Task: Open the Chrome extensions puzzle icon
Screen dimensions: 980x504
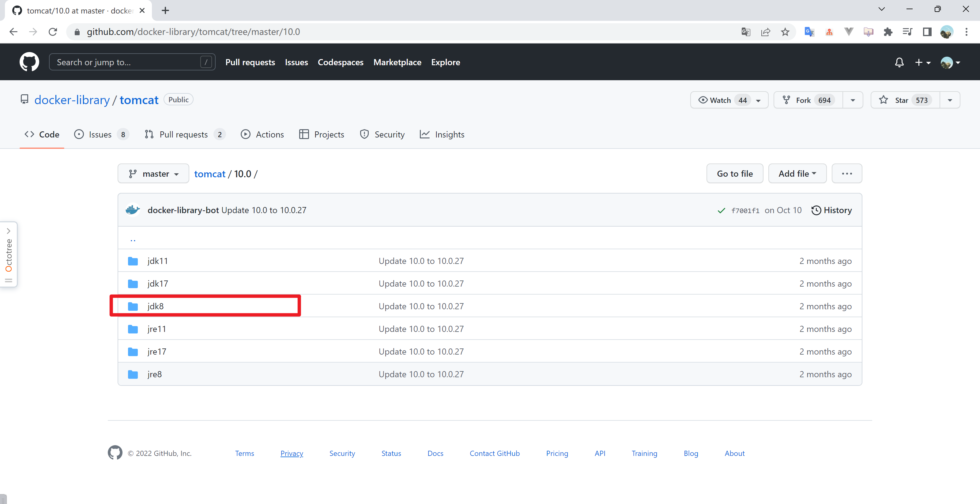Action: point(888,32)
